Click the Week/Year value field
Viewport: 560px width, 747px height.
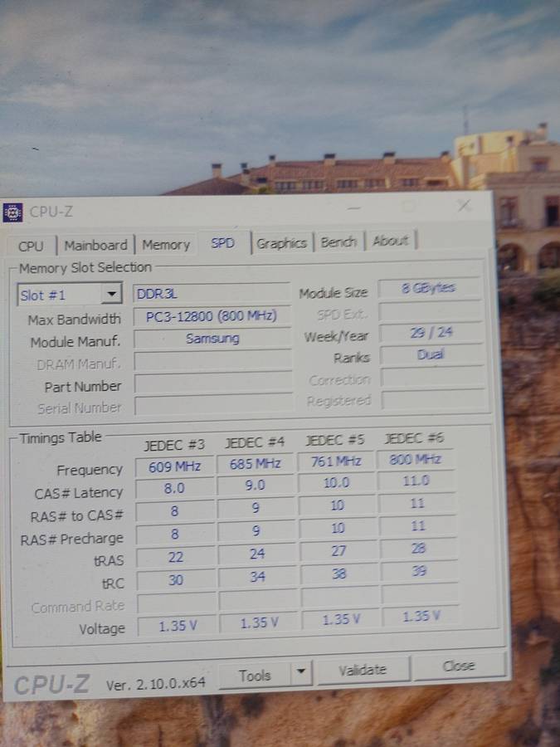point(429,333)
